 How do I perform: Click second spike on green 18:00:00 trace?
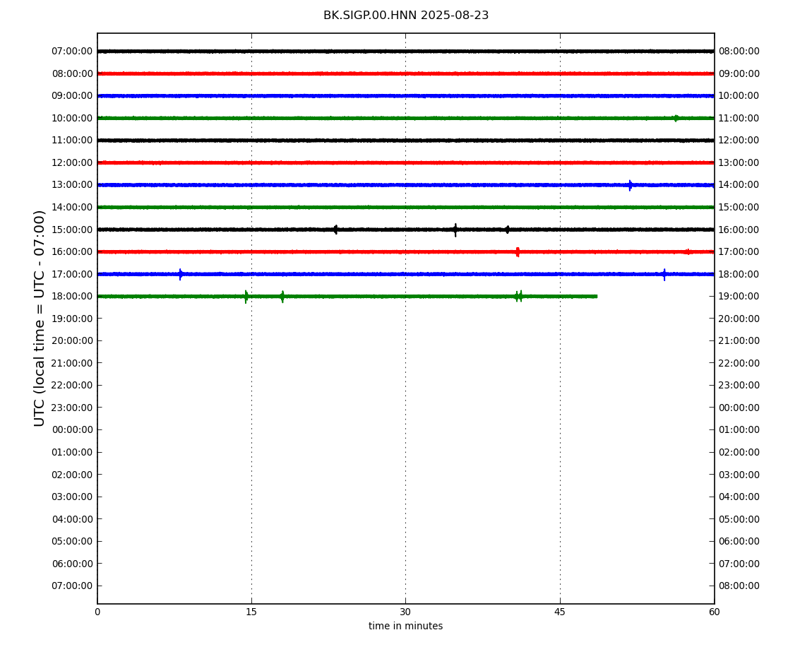point(282,297)
